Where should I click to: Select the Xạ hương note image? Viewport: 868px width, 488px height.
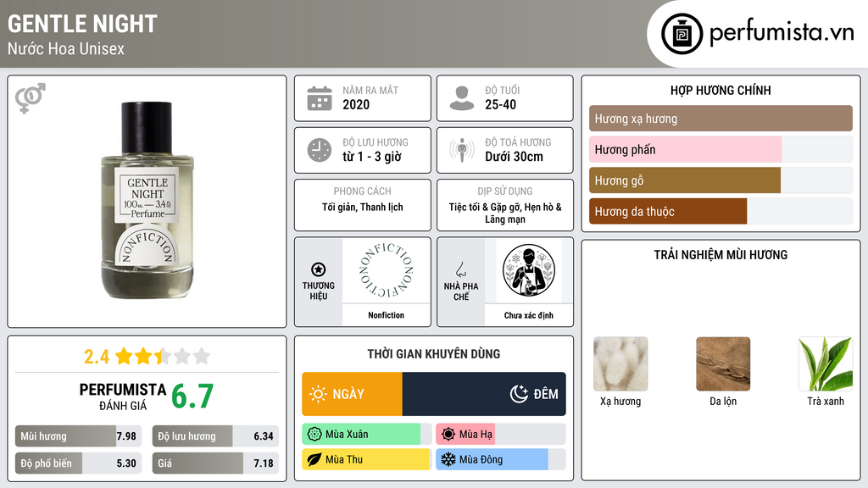click(620, 364)
